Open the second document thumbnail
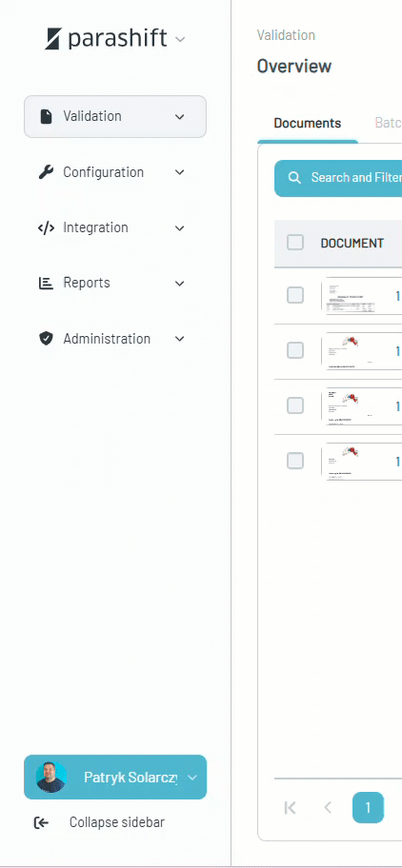Viewport: 402px width, 868px height. click(x=349, y=351)
